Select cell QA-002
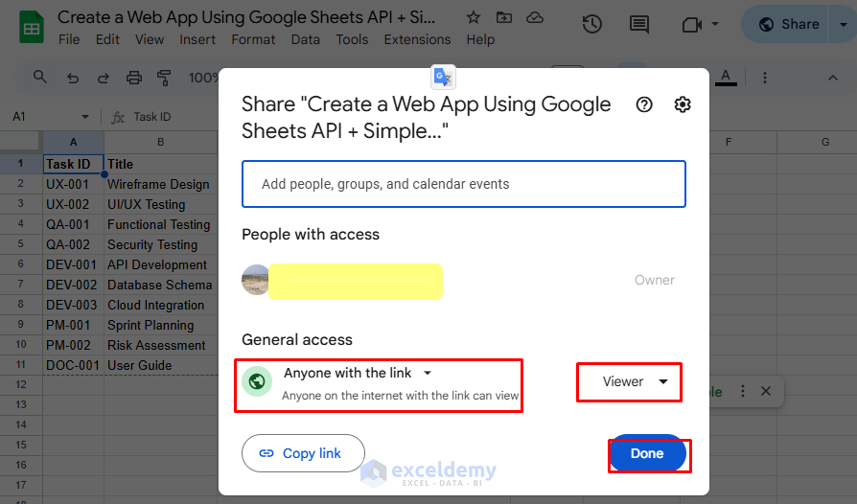 tap(73, 244)
